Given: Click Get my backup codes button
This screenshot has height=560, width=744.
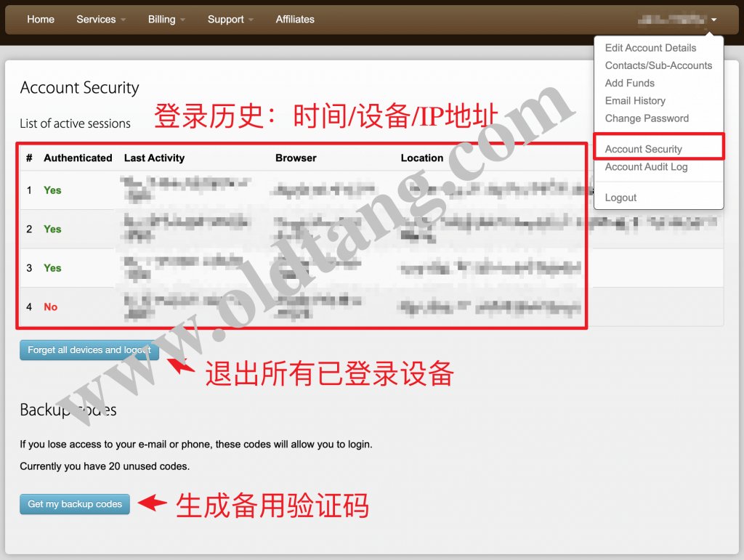Looking at the screenshot, I should (x=75, y=504).
